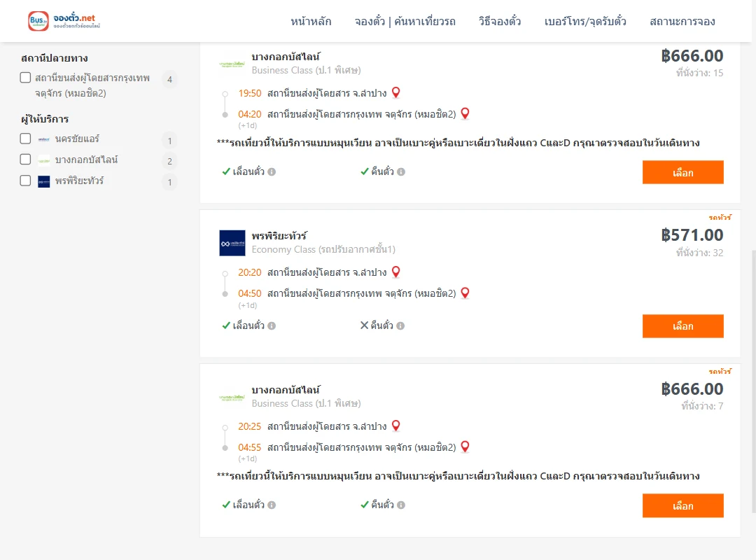The width and height of the screenshot is (756, 560).
Task: Click the บางกอกบัสไลน์ logo on 20:25 trip
Action: click(232, 398)
